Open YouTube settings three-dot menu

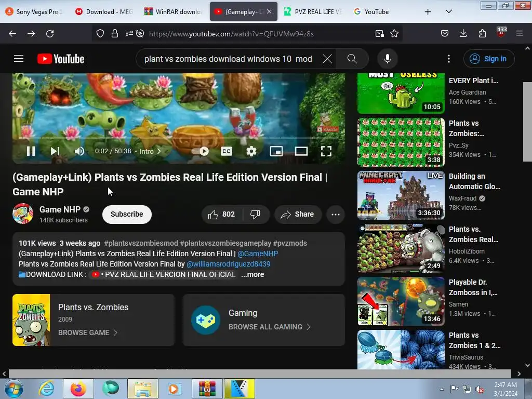448,59
